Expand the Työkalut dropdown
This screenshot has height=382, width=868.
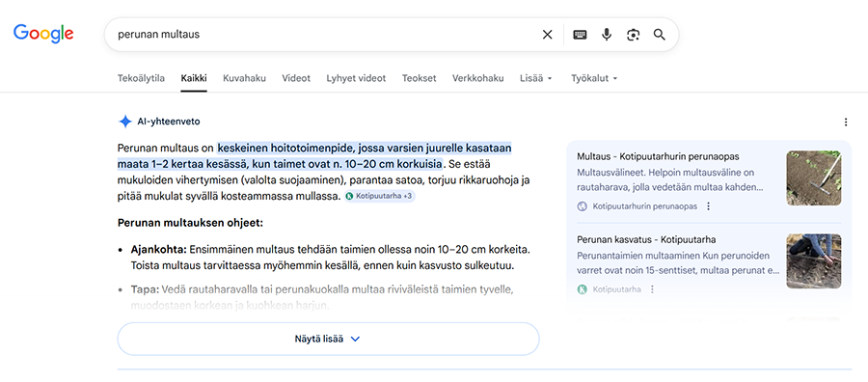594,78
